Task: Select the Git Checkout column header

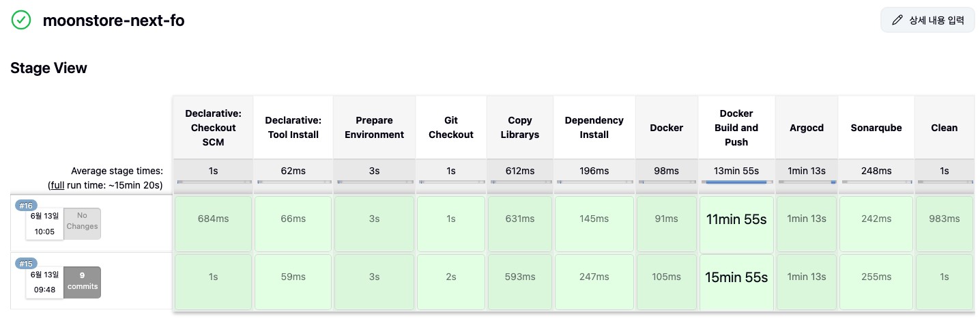Action: 450,128
